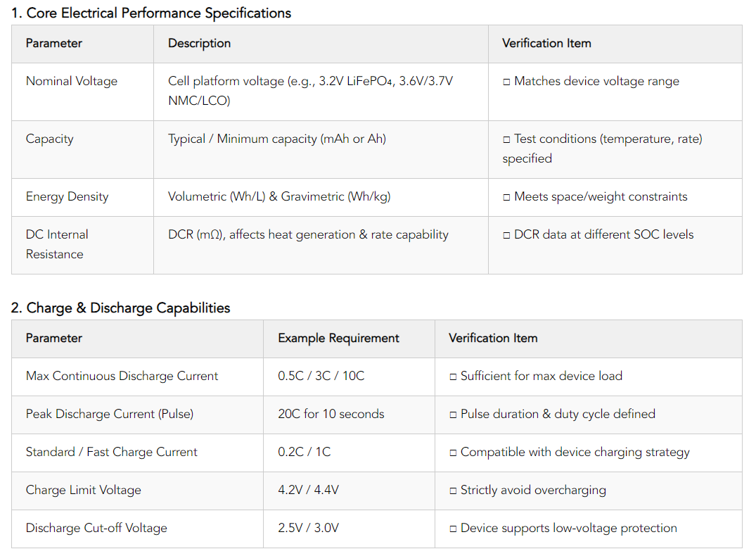Click the Charge & Discharge Capabilities heading

click(120, 308)
